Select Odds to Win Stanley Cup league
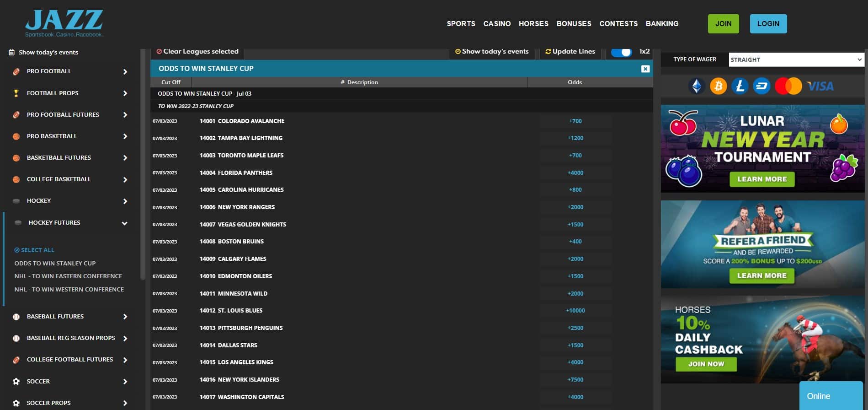Image resolution: width=868 pixels, height=410 pixels. click(55, 264)
